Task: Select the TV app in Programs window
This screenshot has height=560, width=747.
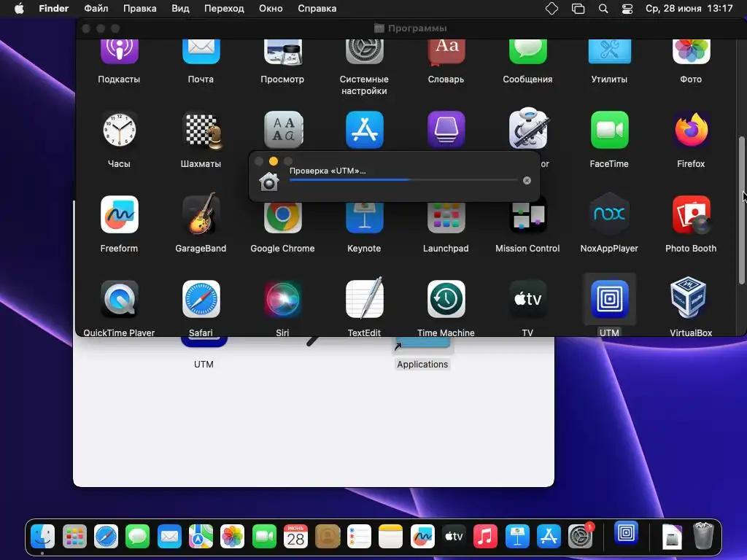Action: (528, 299)
